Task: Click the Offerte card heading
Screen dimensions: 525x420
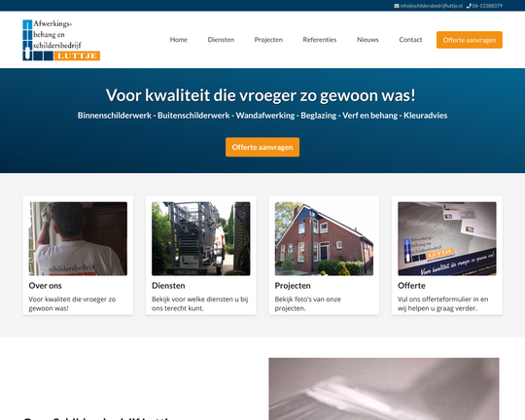Action: [411, 286]
